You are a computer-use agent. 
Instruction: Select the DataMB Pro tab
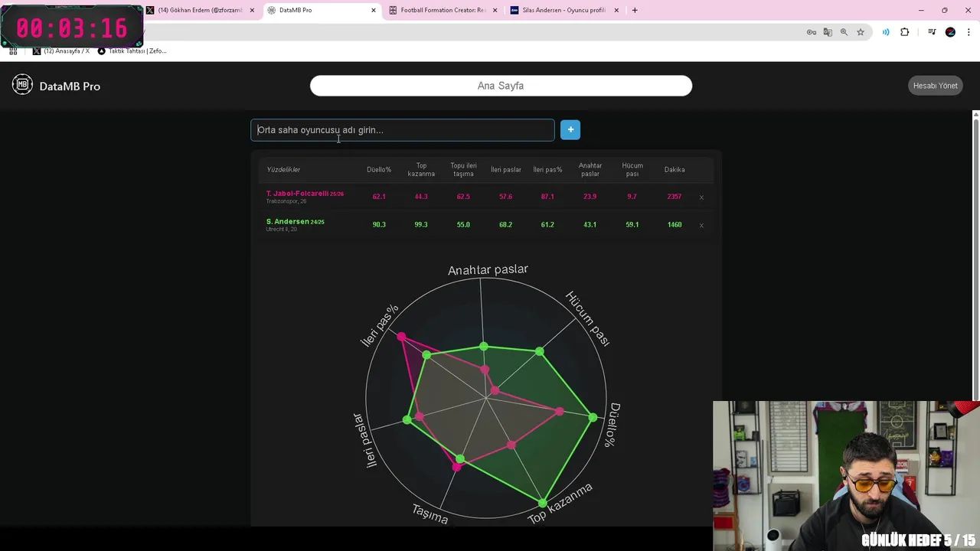pos(322,10)
